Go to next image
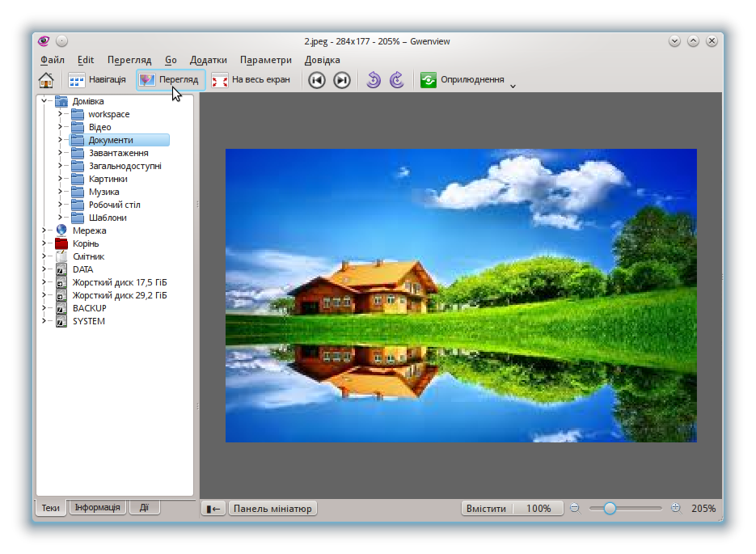 (342, 80)
